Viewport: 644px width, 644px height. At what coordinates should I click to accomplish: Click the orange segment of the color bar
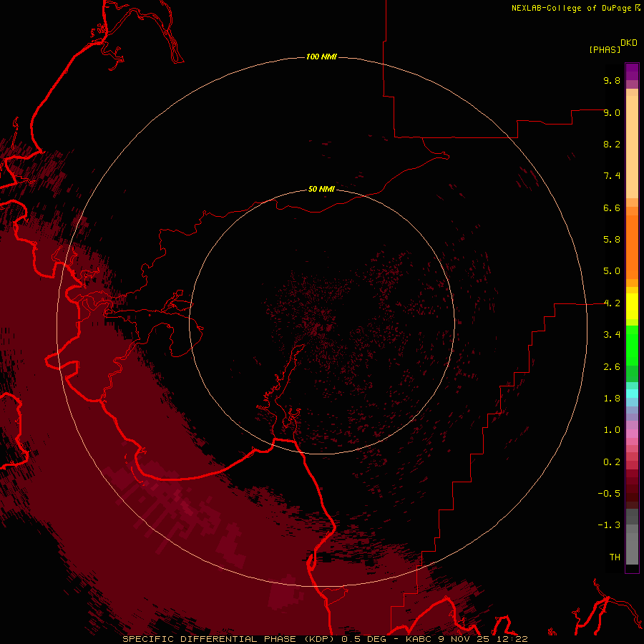[x=632, y=246]
